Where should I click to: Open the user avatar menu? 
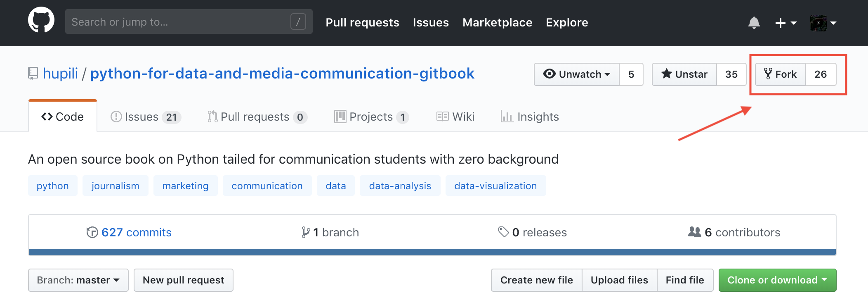coord(823,23)
